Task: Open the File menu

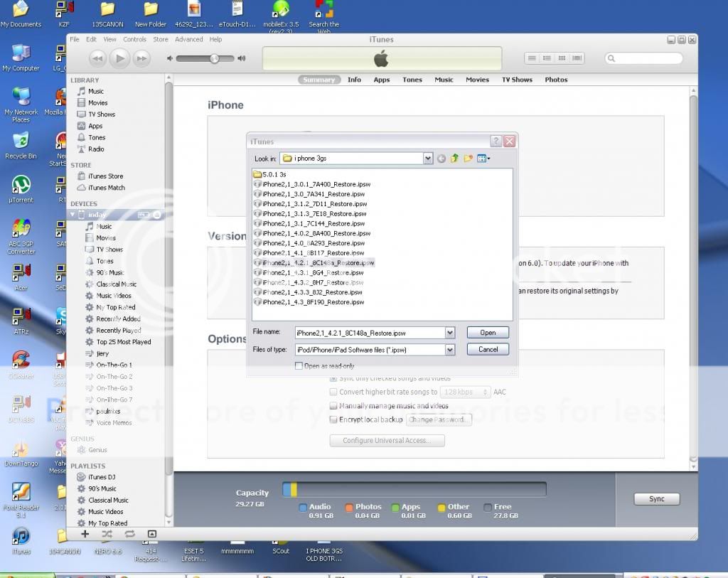Action: tap(74, 40)
